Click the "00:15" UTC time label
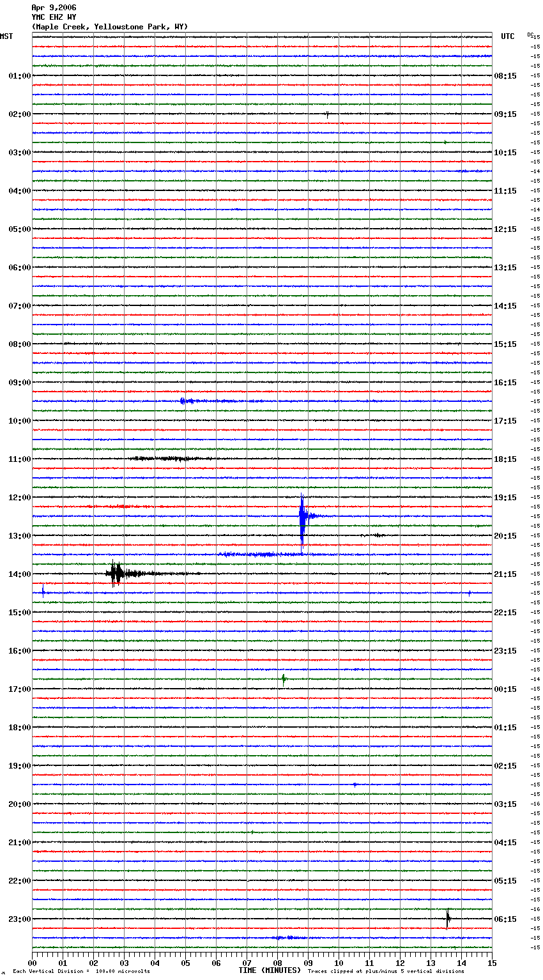543x980 pixels. (x=505, y=689)
